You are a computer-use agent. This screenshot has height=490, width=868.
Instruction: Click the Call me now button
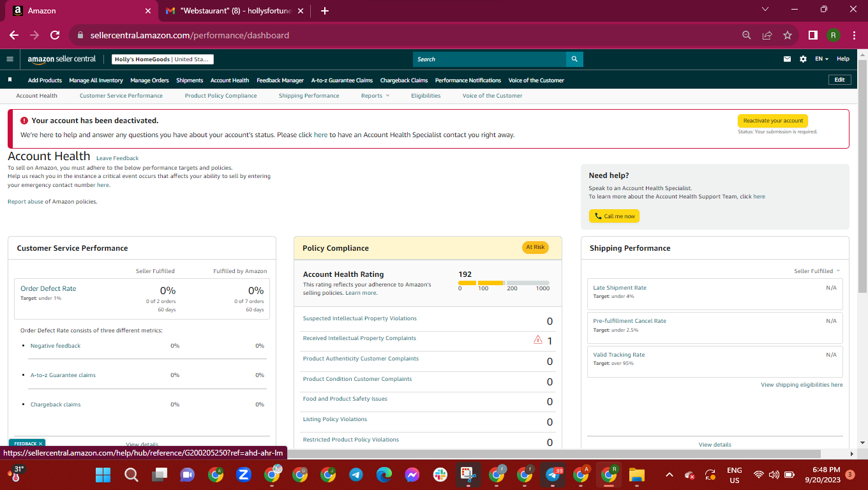click(614, 216)
